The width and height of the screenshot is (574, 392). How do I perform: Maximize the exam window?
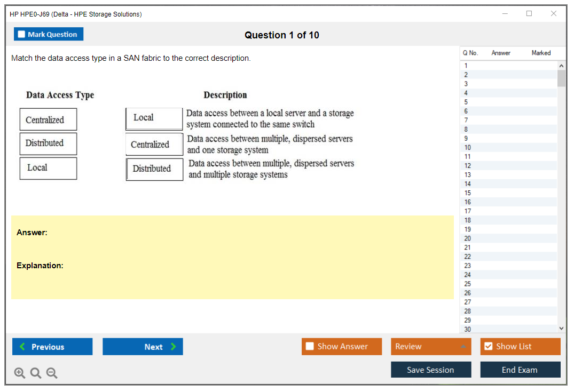529,14
